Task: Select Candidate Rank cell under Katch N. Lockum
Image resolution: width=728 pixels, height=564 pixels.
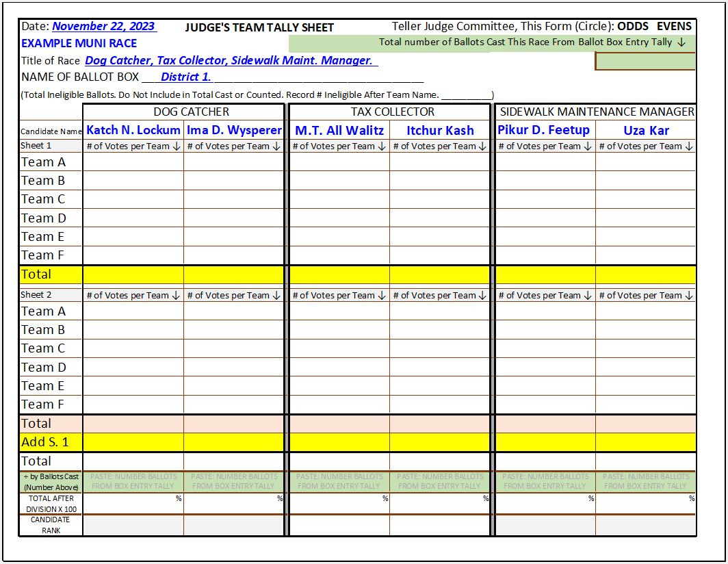Action: [x=133, y=525]
